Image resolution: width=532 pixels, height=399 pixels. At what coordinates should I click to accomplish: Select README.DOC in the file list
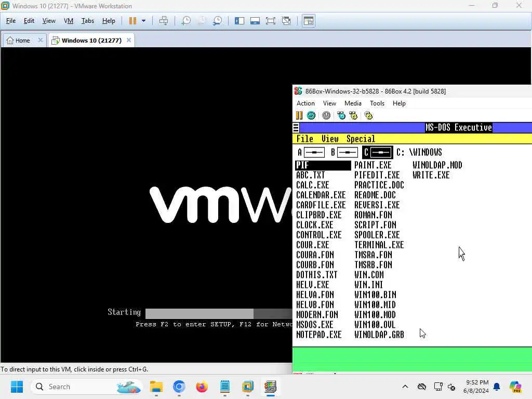375,195
